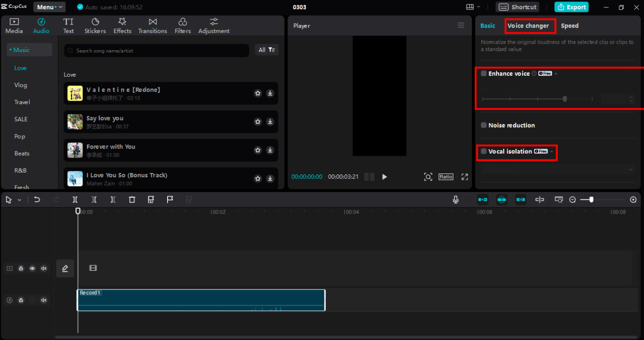Delete the selected clip
The image size is (644, 340).
coord(132,199)
